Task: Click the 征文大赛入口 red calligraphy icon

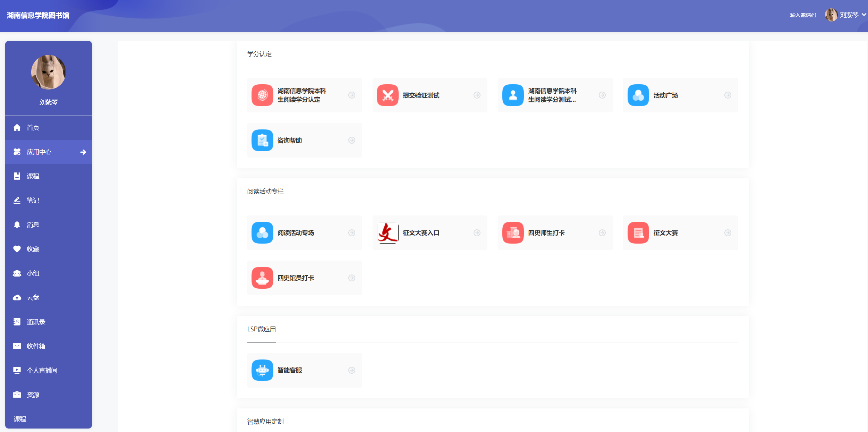Action: (x=387, y=232)
